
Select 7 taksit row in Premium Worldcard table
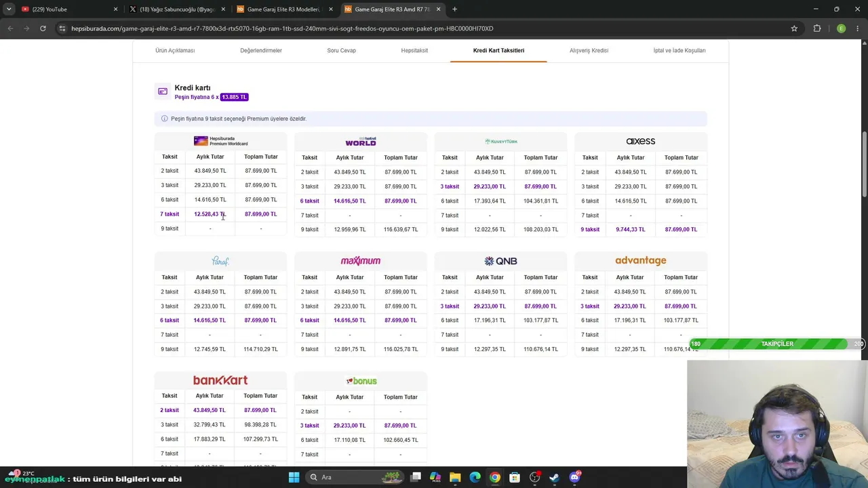220,214
